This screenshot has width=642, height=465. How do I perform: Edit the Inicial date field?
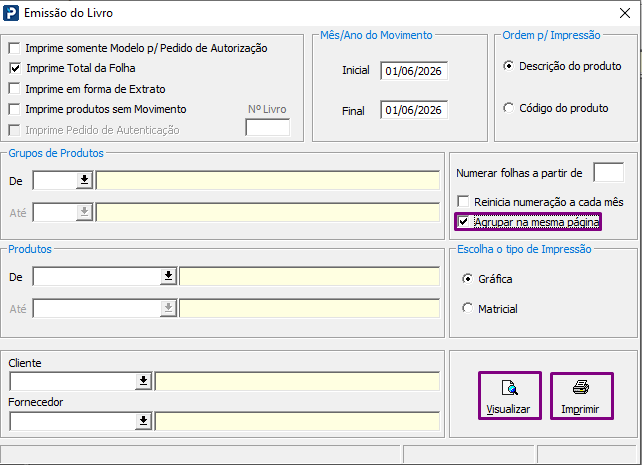point(414,71)
